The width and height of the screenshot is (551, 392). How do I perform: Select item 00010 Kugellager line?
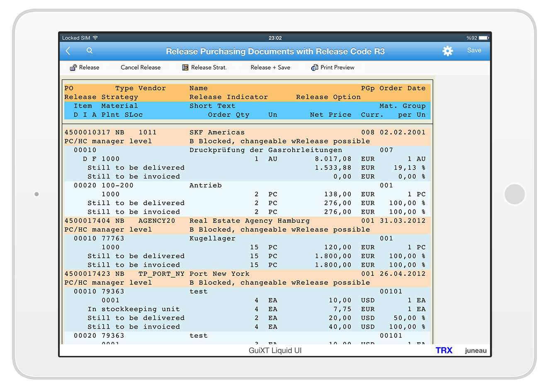[x=212, y=239]
